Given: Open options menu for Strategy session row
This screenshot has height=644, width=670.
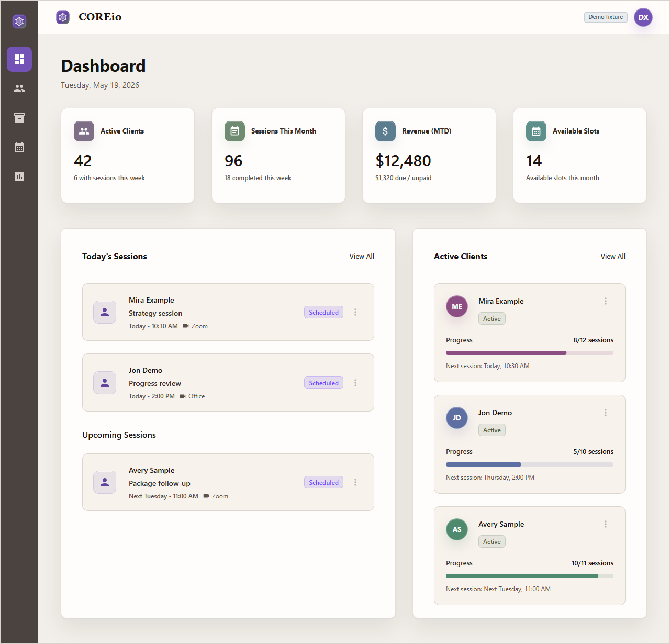Looking at the screenshot, I should [x=355, y=312].
